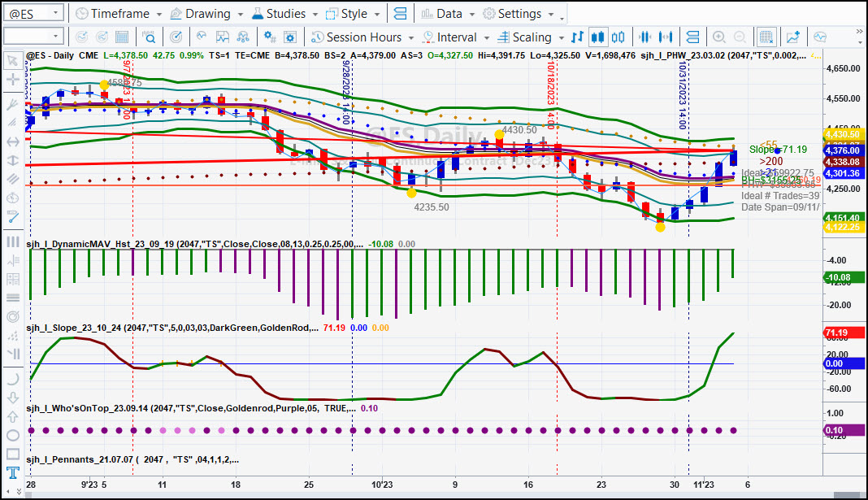Click the wave chart document icon
Screen dimensions: 868x500
[x=223, y=37]
